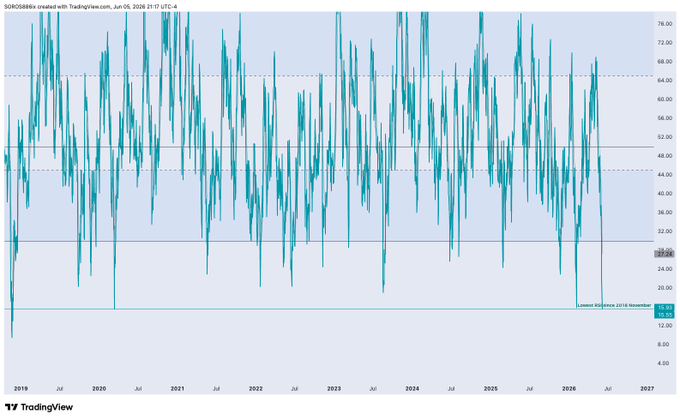
Task: Click the header text "SOROS886ix created with TradingView.com"
Action: [57, 7]
